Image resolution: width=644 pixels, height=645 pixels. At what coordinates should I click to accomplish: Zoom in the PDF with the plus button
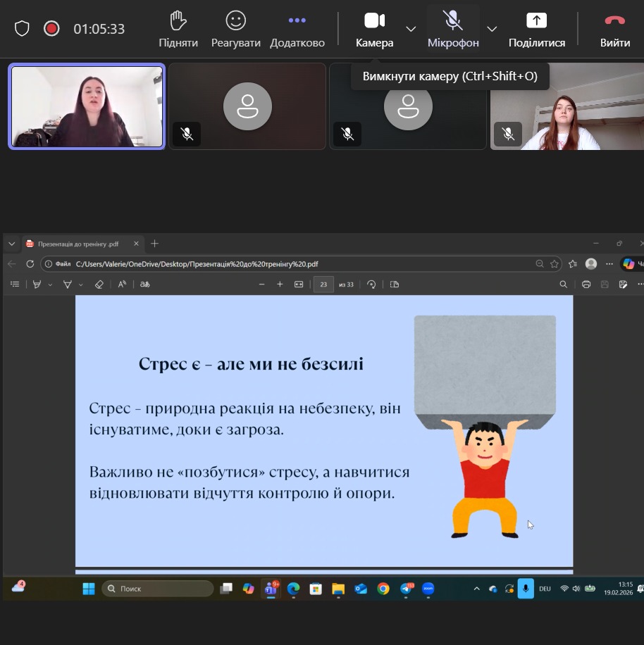coord(280,284)
